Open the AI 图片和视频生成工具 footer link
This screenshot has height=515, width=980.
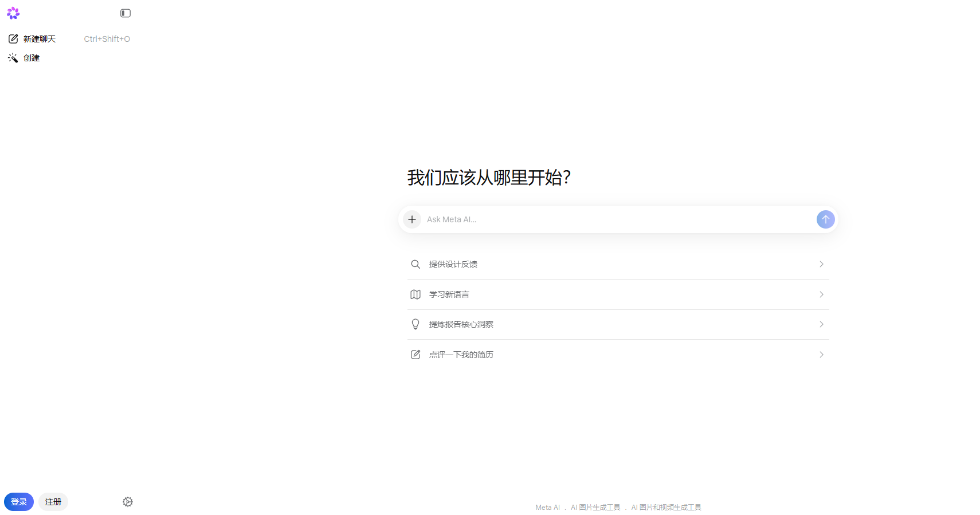[666, 508]
